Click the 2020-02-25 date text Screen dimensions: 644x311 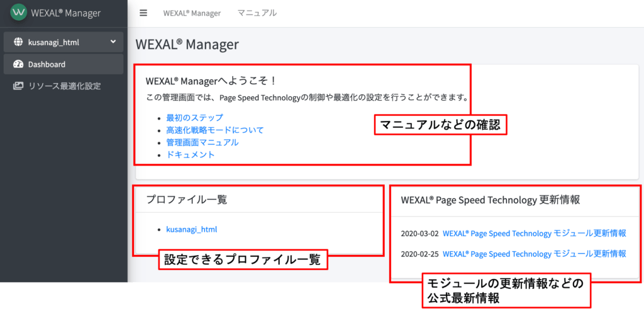pos(419,254)
